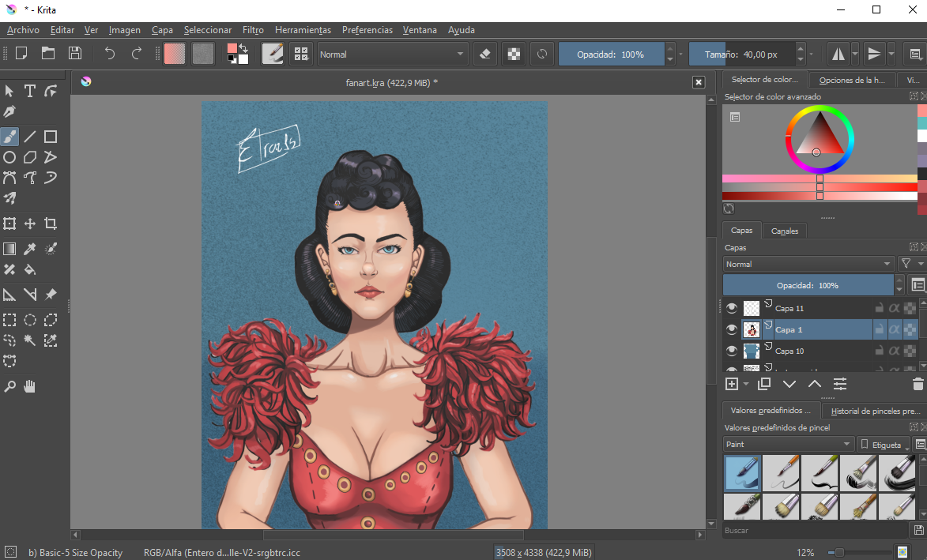Screen dimensions: 927x560
Task: Choose the Calligraphy tool
Action: 9,111
